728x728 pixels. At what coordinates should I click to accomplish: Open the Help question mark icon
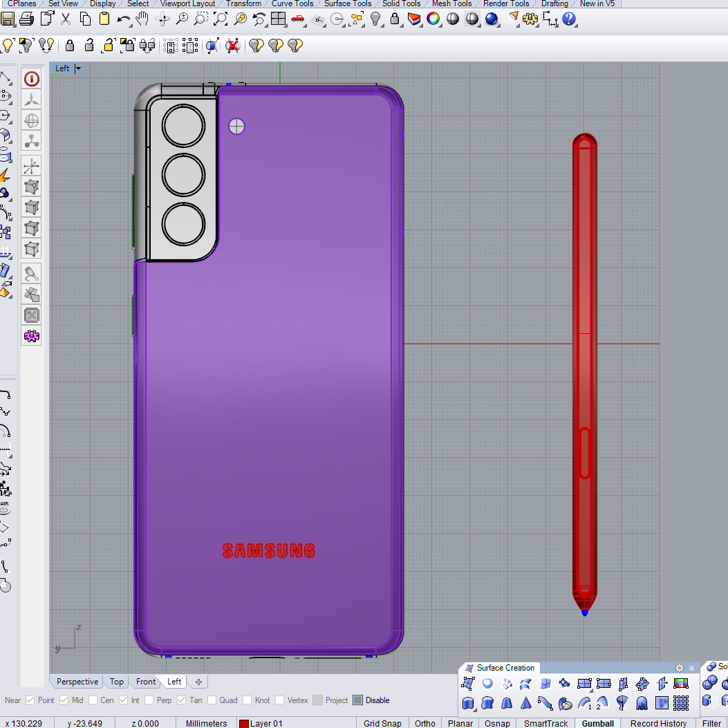click(x=569, y=19)
